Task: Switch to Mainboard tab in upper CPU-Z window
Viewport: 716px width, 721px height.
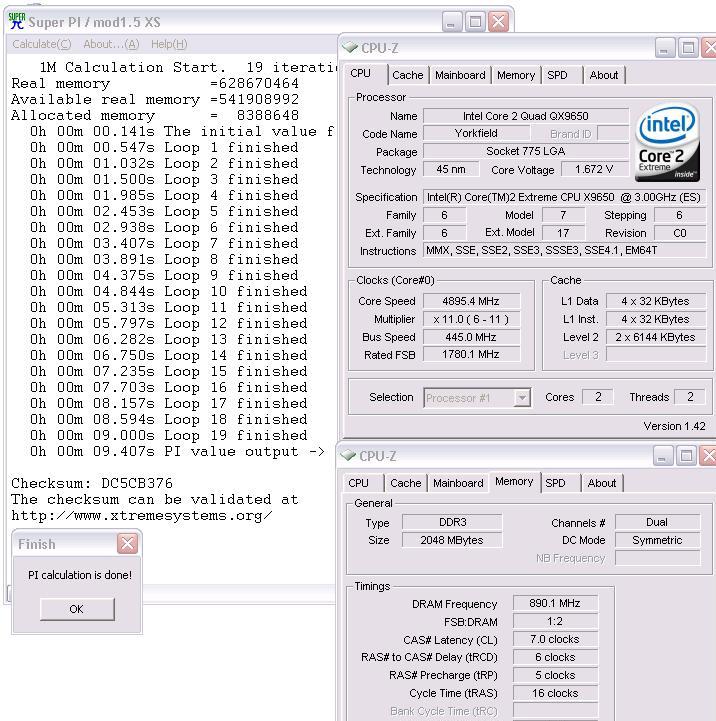Action: (460, 75)
